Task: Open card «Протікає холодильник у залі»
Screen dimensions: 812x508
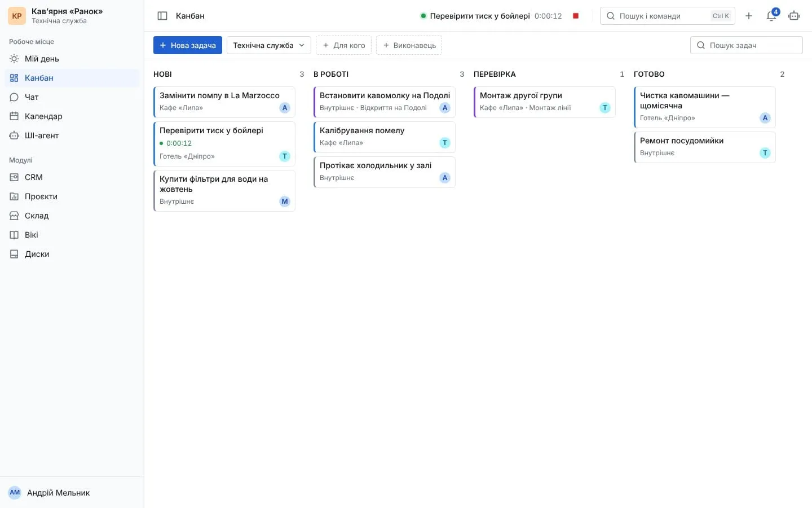Action: point(385,172)
